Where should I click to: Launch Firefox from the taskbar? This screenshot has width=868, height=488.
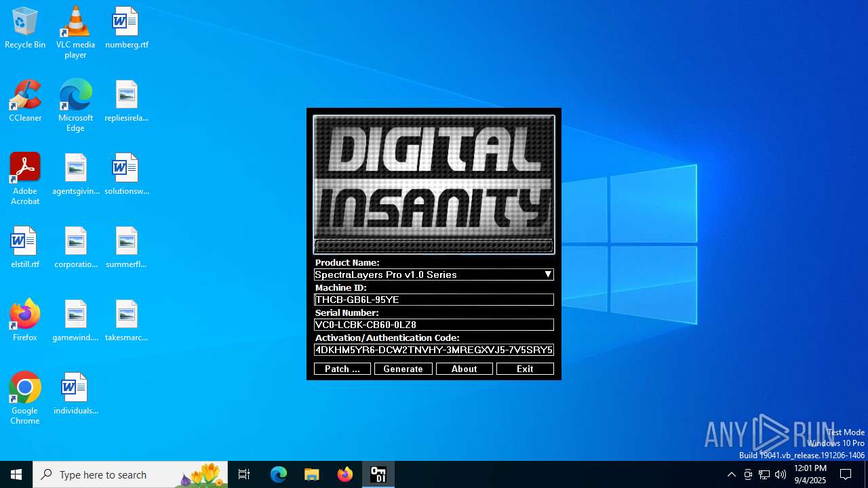click(x=345, y=474)
